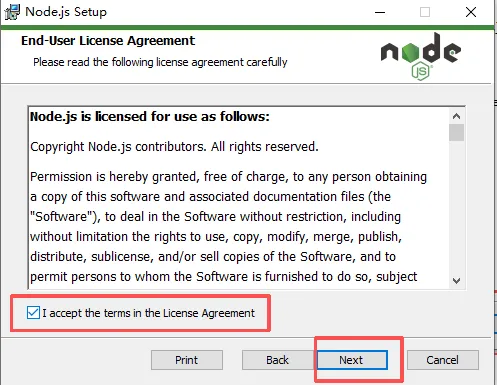Click the greyed-out maximize button
Image resolution: width=497 pixels, height=385 pixels.
coord(425,12)
